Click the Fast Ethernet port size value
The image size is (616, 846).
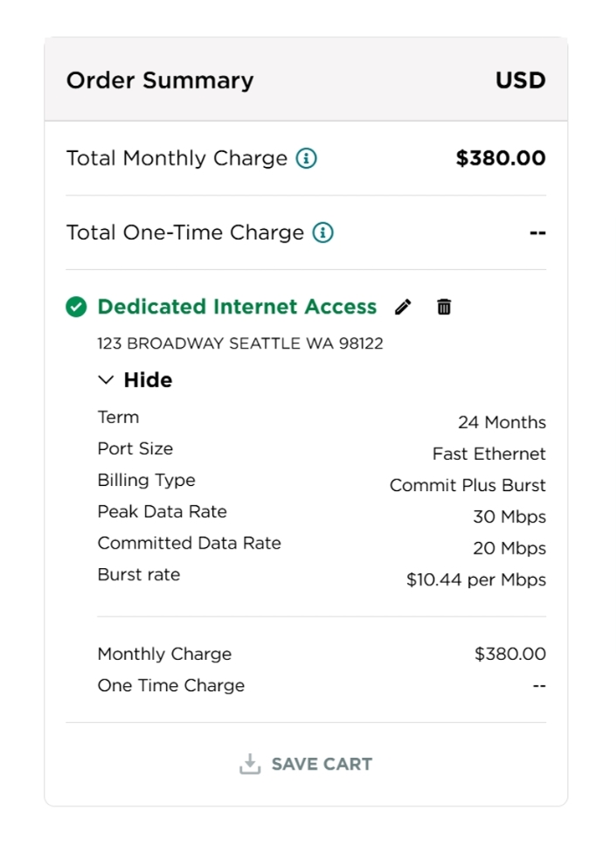(488, 454)
